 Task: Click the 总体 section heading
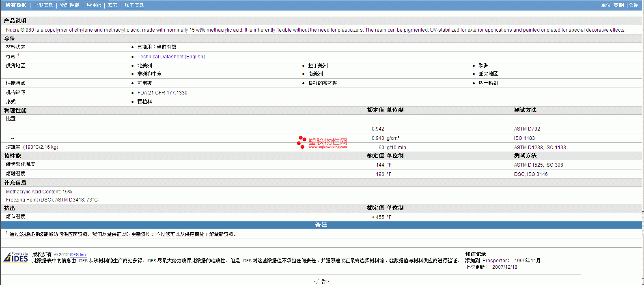9,38
